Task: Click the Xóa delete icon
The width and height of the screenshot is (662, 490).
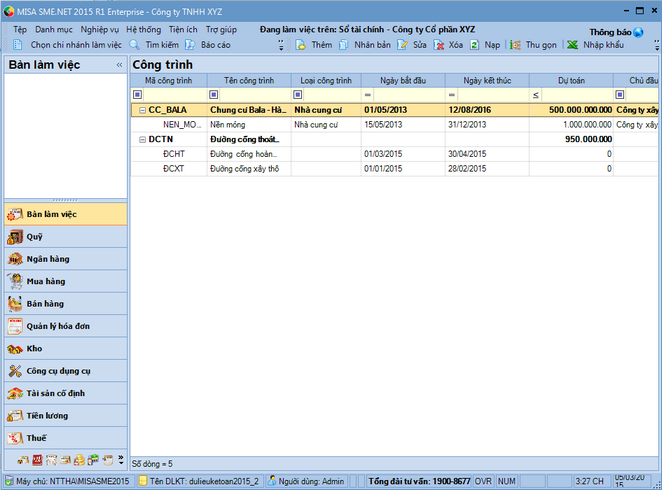Action: pyautogui.click(x=439, y=45)
